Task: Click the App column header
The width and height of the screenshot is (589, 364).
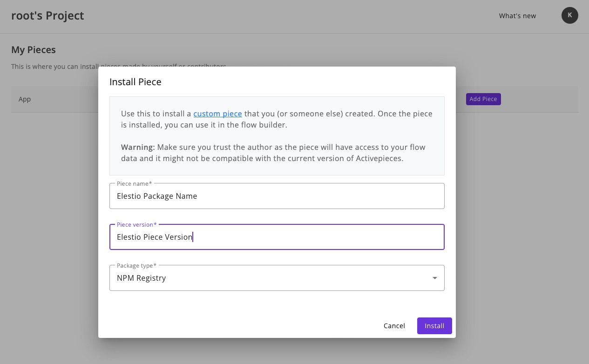Action: click(25, 99)
